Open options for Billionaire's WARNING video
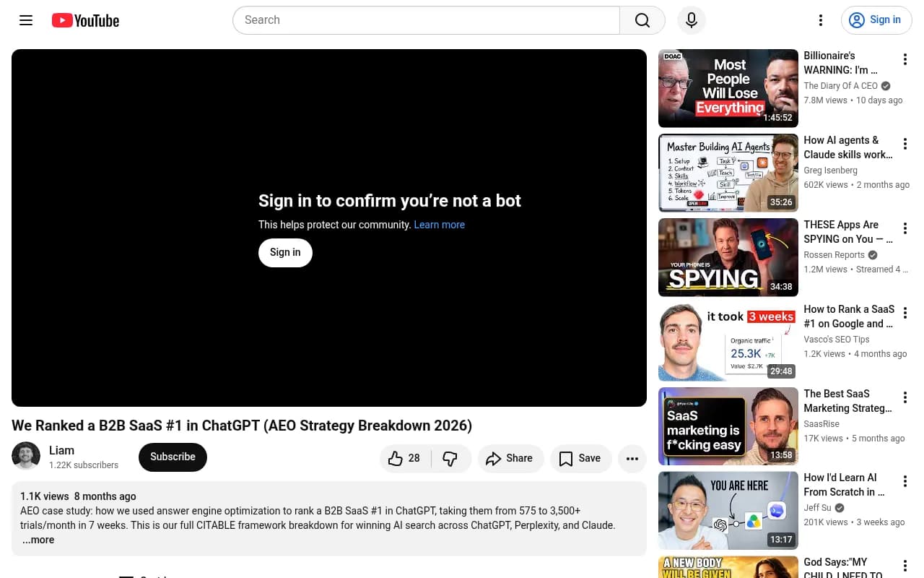924x578 pixels. tap(905, 60)
